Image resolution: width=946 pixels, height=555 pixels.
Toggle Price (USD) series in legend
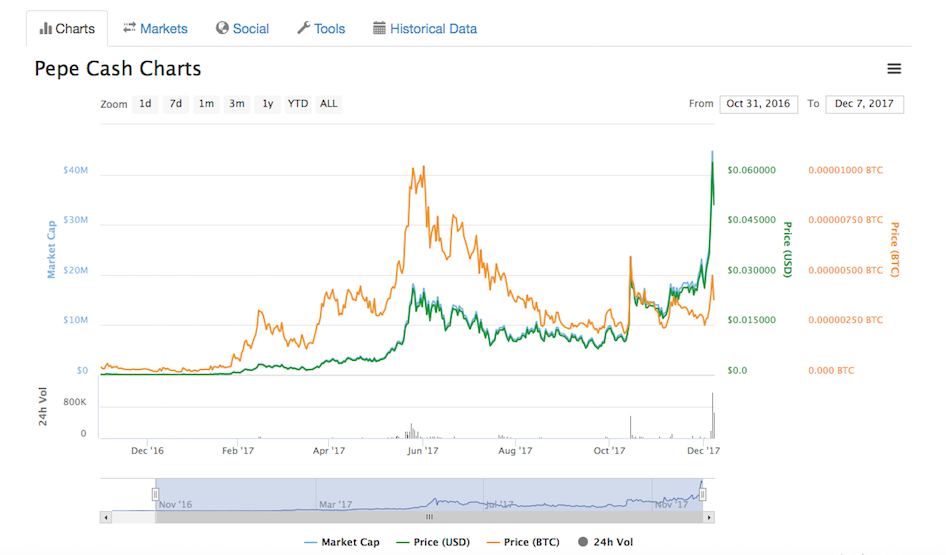coord(433,542)
